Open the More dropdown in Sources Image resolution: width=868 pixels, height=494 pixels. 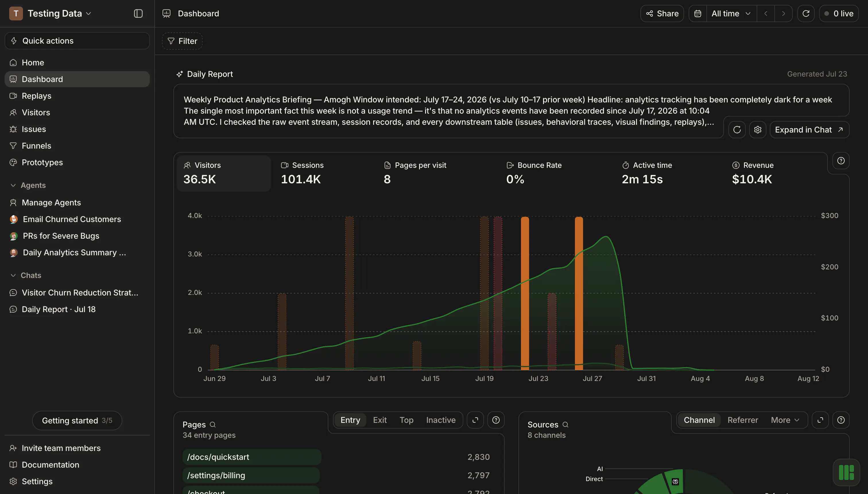[785, 420]
